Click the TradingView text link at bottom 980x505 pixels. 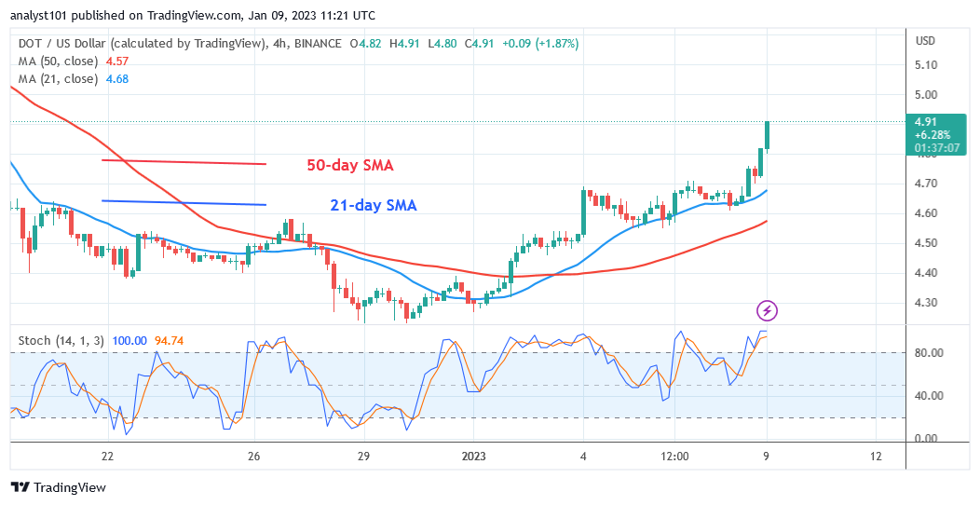69,487
